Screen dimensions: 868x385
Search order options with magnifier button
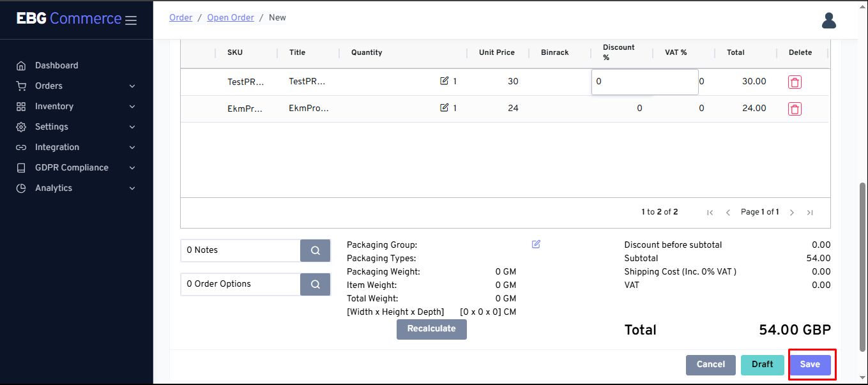click(x=315, y=285)
